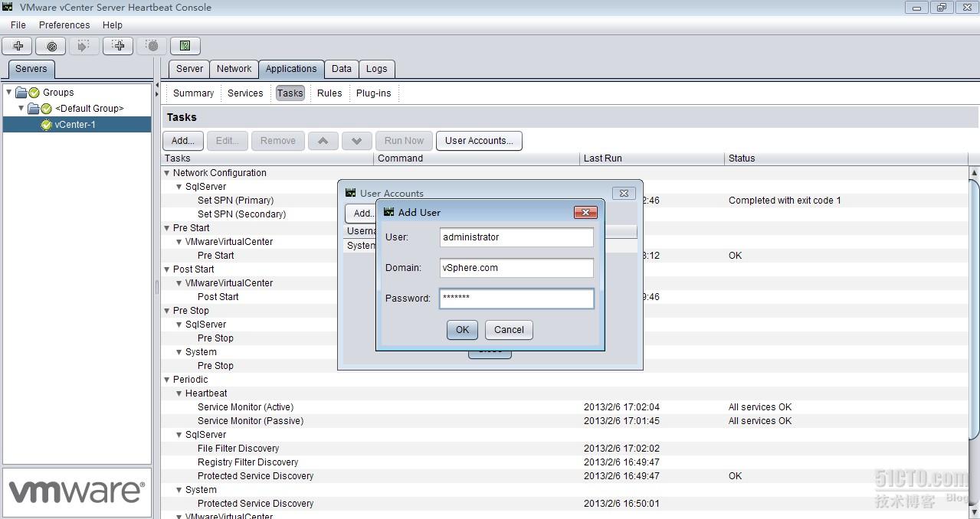
Task: Collapse SqlServer under Network Configuration
Action: coord(179,187)
